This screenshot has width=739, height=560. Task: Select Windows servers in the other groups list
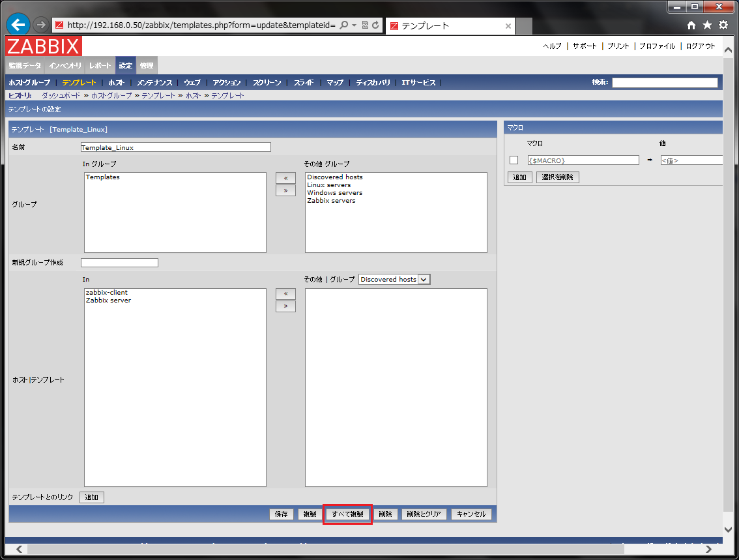point(334,193)
